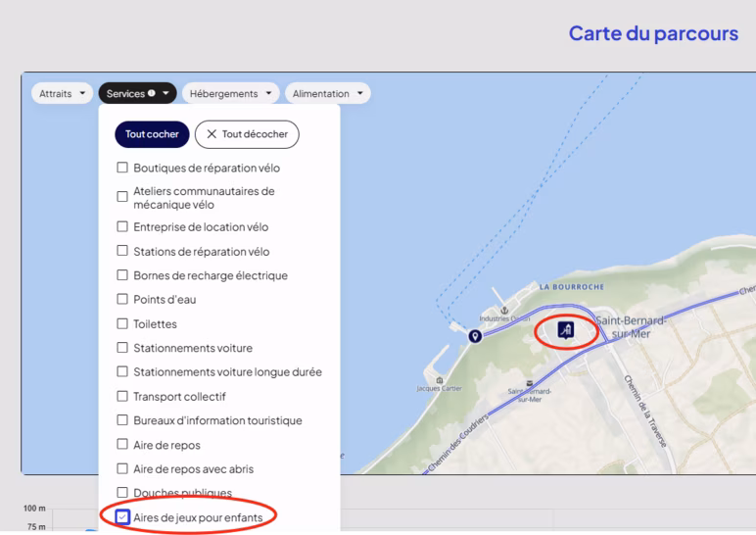The width and height of the screenshot is (756, 535).
Task: Click the LA BOURROCHE map label
Action: (571, 287)
